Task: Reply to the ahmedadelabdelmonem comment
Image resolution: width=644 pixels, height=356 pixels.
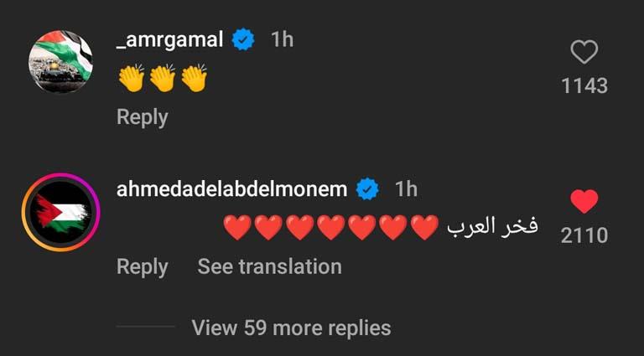Action: [142, 266]
